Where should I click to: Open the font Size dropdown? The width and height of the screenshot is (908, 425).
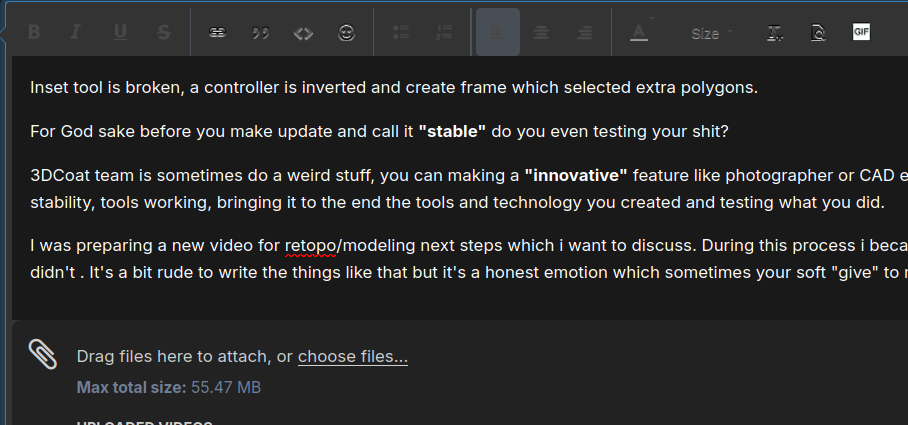pos(710,33)
